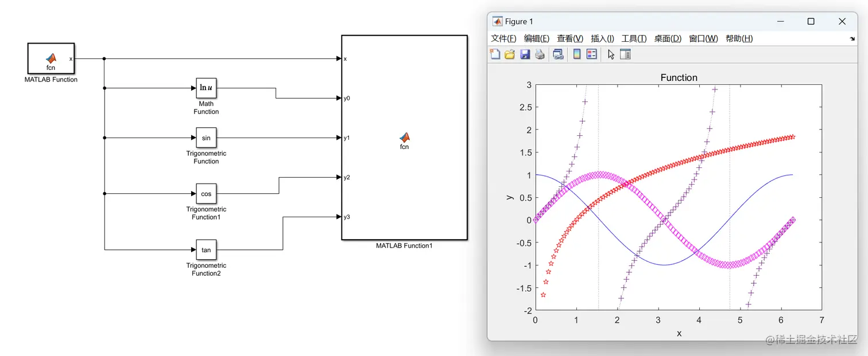Click the Insert Legend icon
This screenshot has height=356, width=868.
(x=592, y=54)
